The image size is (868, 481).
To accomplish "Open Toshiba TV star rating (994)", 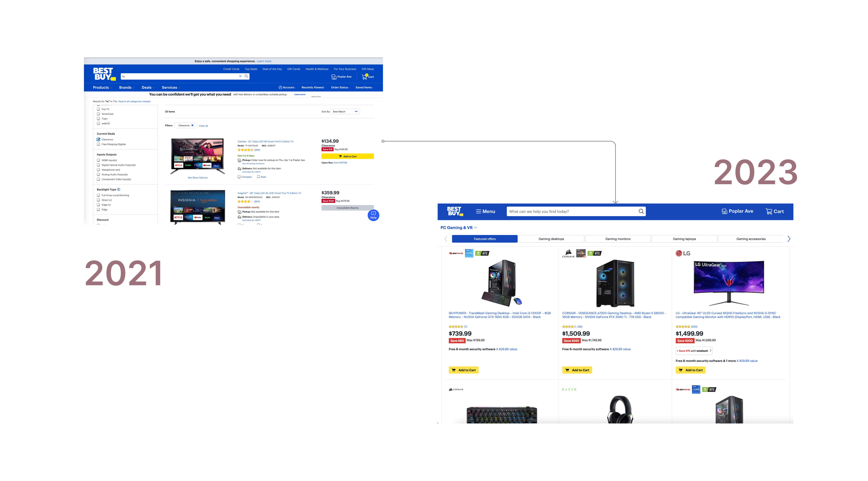I will [x=249, y=150].
